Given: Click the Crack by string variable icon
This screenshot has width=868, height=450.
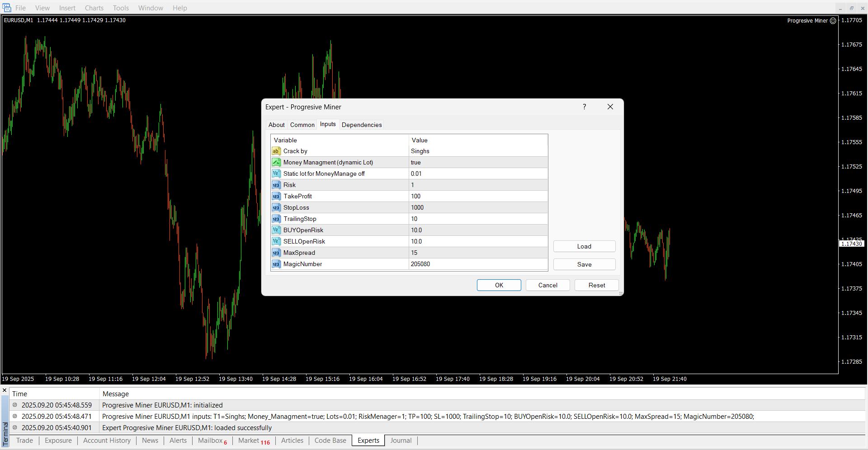Looking at the screenshot, I should [x=276, y=151].
